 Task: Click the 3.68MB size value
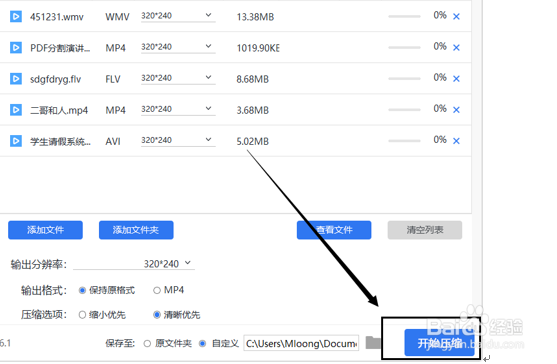click(253, 110)
